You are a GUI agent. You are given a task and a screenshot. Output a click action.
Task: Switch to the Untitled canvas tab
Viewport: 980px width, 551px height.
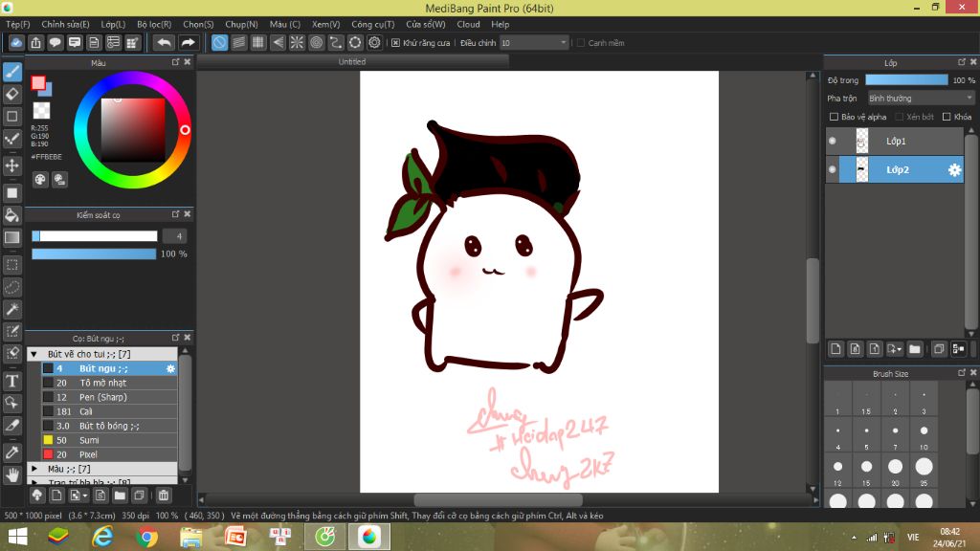tap(352, 62)
